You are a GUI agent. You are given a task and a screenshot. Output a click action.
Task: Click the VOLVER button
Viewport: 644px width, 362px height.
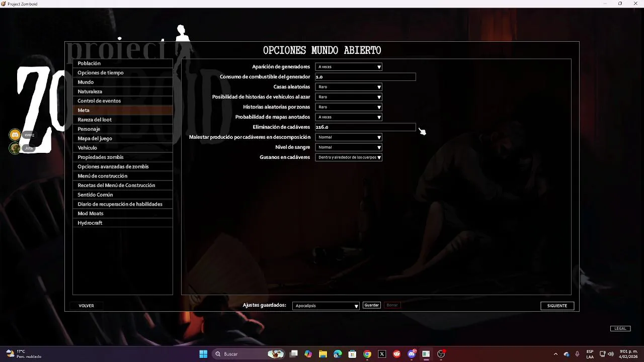[x=86, y=306]
